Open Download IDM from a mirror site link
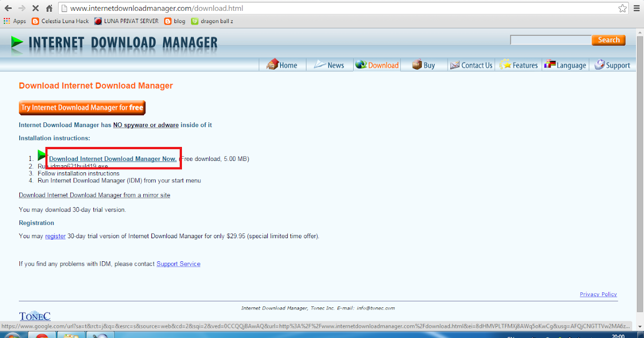 (x=94, y=195)
